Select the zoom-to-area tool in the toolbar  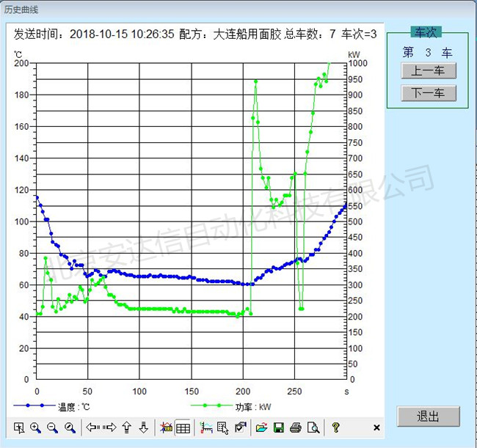(19, 427)
